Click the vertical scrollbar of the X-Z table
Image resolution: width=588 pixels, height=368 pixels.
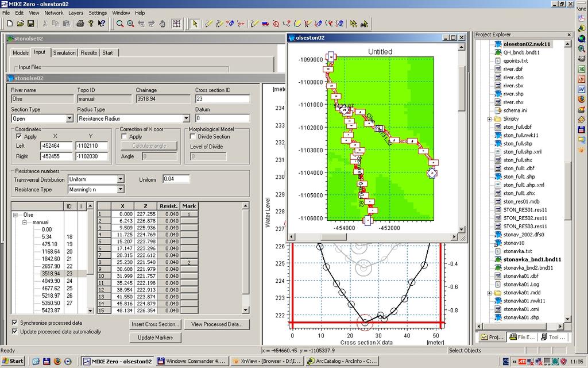(246, 258)
